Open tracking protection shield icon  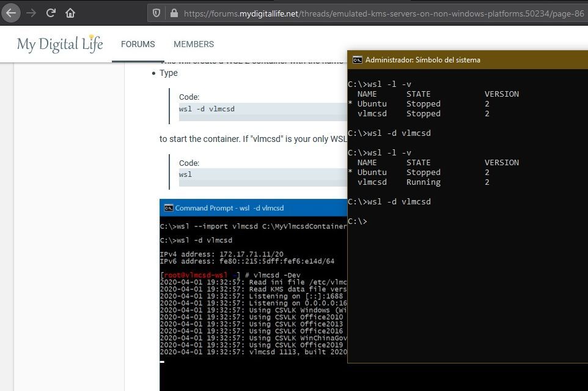156,13
